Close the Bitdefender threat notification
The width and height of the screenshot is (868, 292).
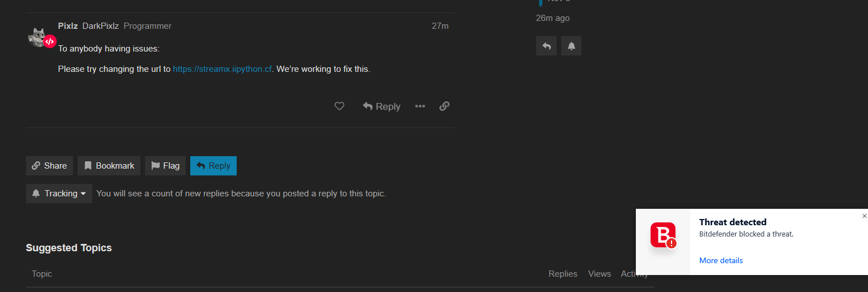click(864, 216)
